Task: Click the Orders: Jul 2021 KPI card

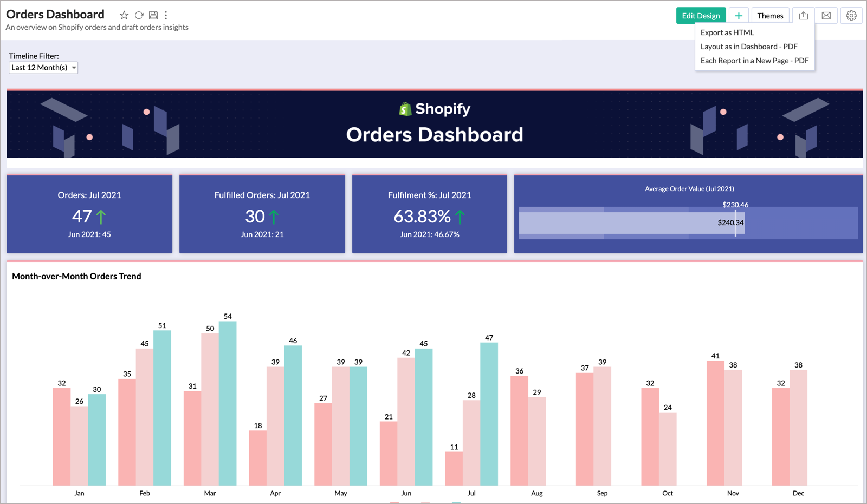Action: (x=89, y=214)
